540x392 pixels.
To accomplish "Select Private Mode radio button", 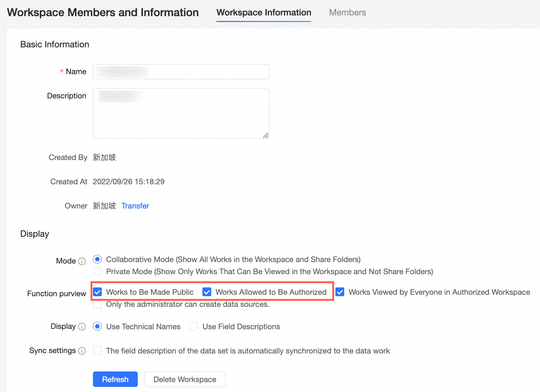I will 97,272.
